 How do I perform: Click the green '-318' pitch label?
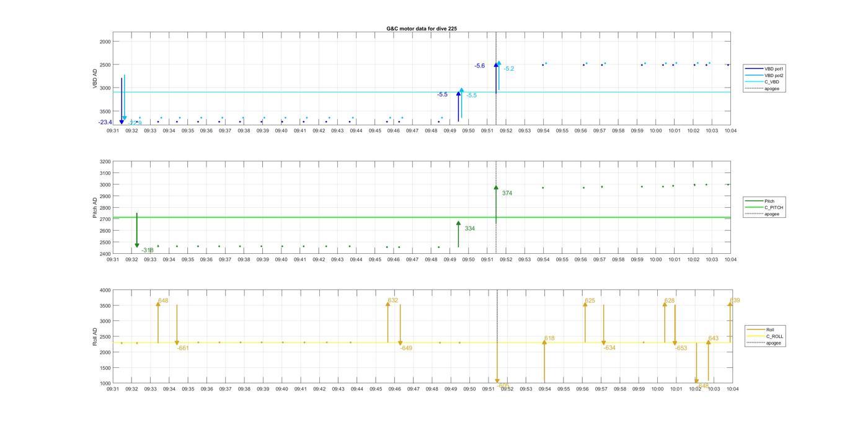147,251
